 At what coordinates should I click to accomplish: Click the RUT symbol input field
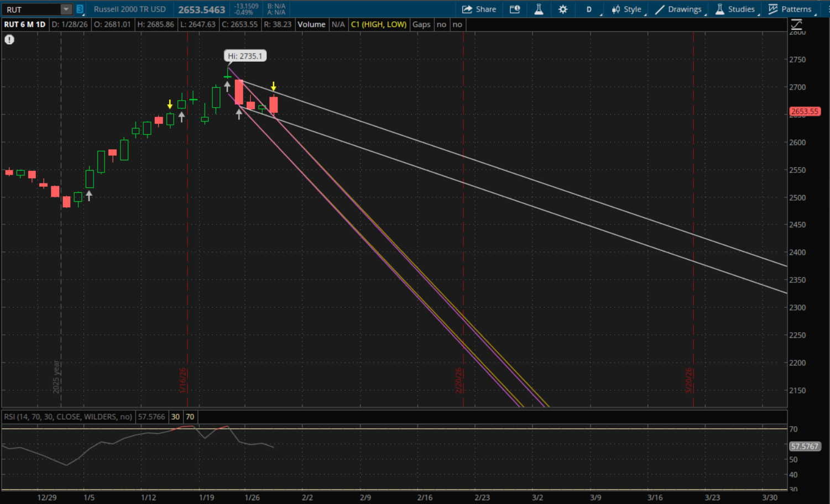pyautogui.click(x=31, y=9)
